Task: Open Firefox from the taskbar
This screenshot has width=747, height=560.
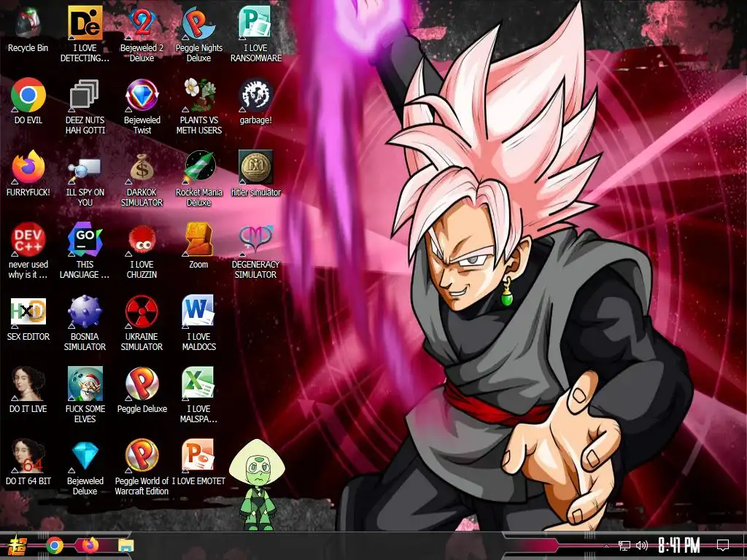Action: pyautogui.click(x=90, y=545)
